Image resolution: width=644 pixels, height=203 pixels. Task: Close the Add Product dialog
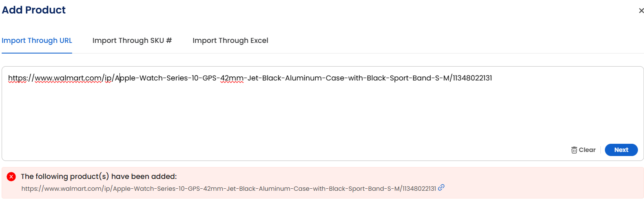tap(641, 11)
